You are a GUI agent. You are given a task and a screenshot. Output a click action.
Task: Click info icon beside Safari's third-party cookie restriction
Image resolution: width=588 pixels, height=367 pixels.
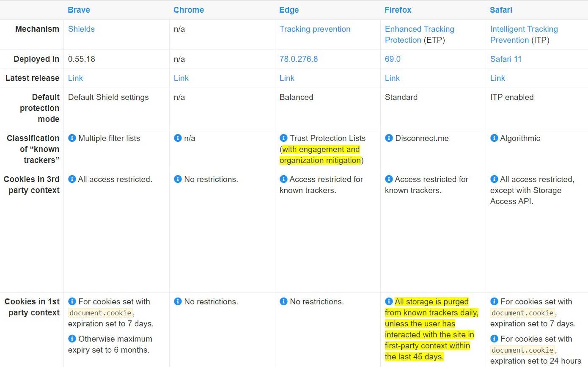(x=494, y=179)
